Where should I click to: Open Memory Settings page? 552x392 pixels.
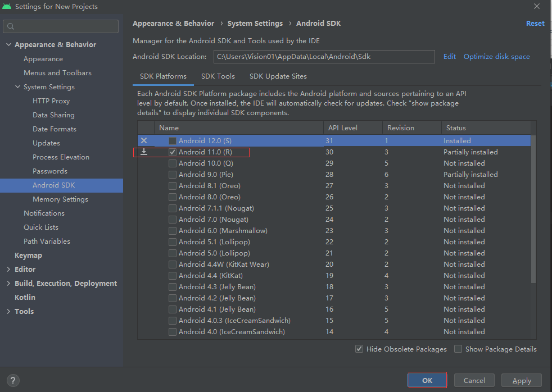click(x=60, y=199)
